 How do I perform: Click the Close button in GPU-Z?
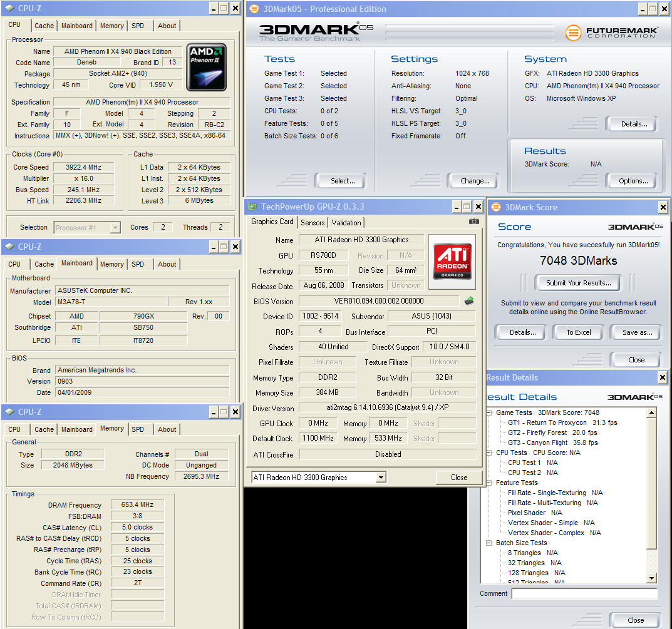click(459, 478)
